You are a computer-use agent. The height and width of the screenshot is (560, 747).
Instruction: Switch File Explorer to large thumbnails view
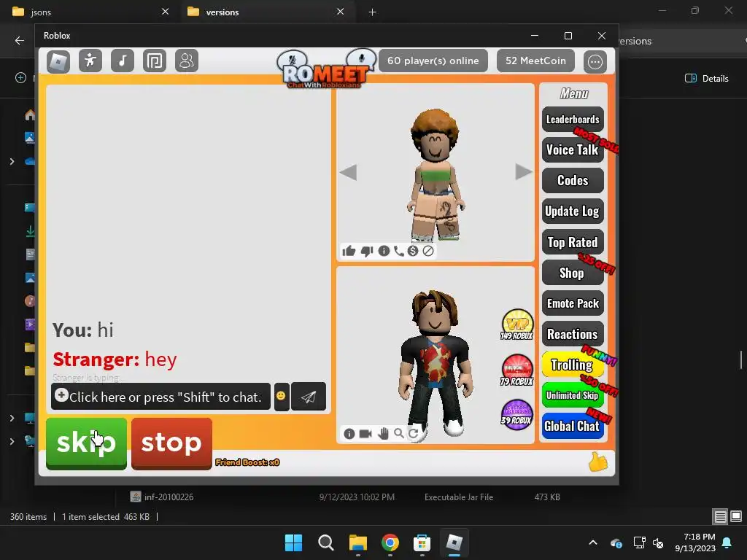click(x=736, y=517)
